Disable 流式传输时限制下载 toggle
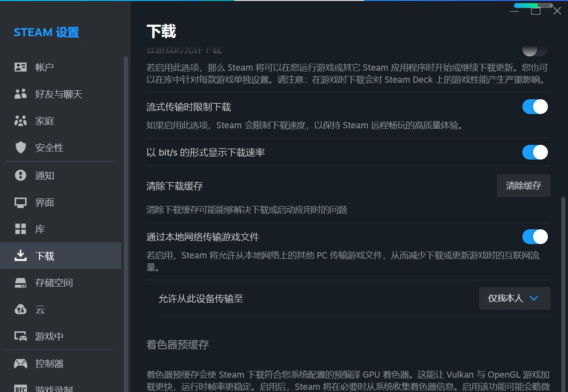This screenshot has width=568, height=392. click(x=535, y=106)
